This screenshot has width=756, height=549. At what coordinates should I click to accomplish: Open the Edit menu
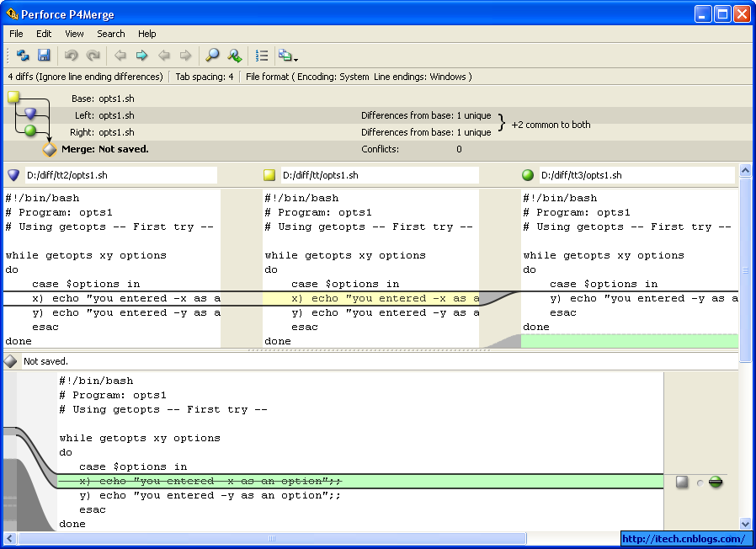tap(43, 34)
